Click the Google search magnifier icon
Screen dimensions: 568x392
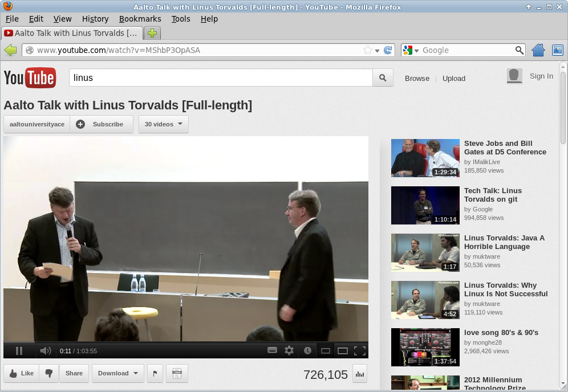(x=519, y=50)
